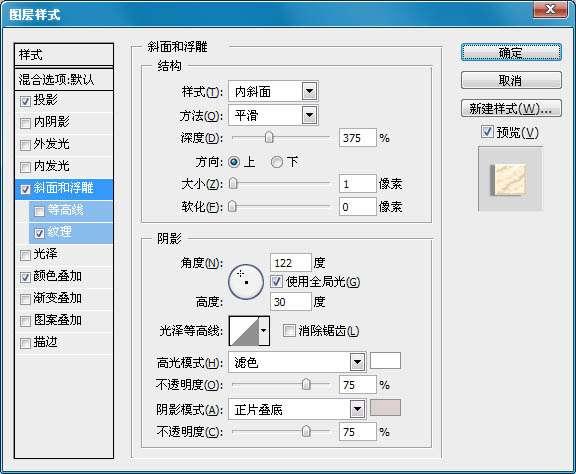Open the 光泽 settings entry
The image size is (576, 474).
click(46, 254)
